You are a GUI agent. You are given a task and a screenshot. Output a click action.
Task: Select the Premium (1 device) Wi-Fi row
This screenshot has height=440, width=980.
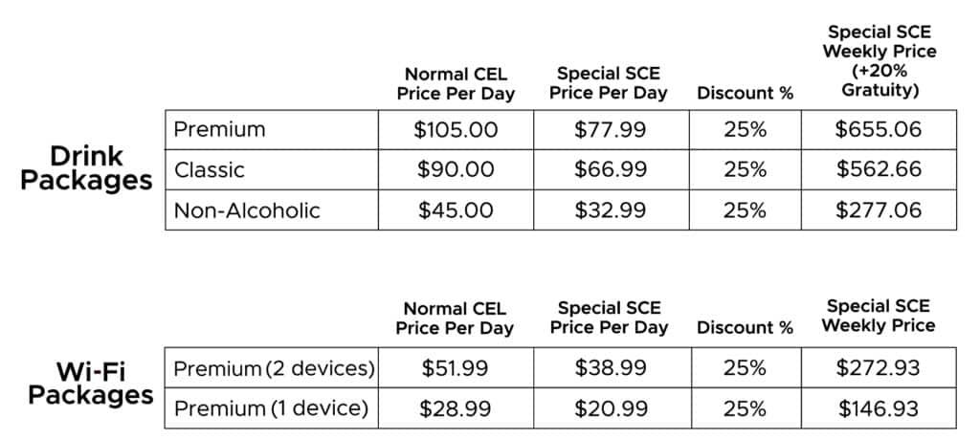pyautogui.click(x=271, y=408)
